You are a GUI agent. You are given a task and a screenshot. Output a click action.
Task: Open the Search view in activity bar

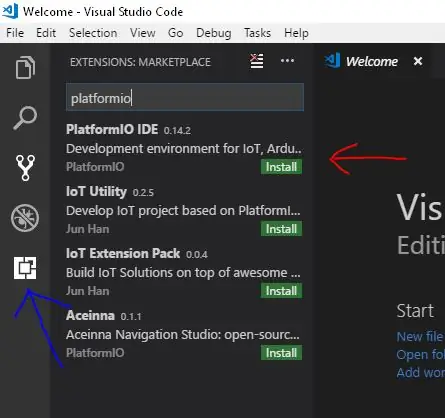[x=25, y=118]
